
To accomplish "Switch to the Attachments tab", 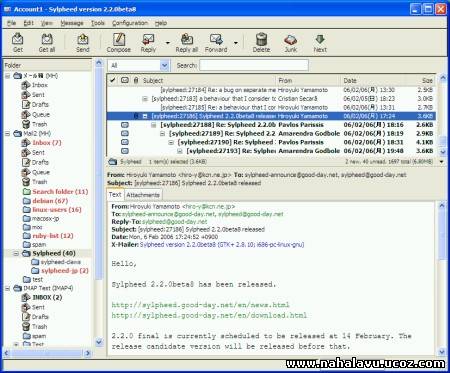I will 143,195.
